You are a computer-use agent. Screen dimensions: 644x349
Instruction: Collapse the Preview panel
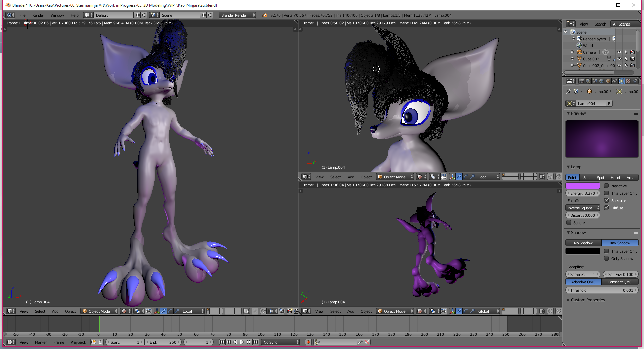[568, 113]
